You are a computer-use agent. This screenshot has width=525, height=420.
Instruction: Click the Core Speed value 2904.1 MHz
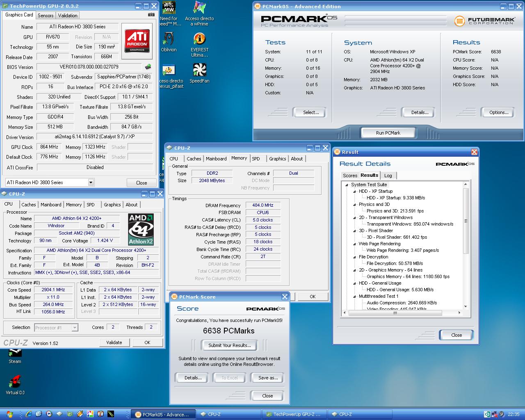tap(53, 290)
